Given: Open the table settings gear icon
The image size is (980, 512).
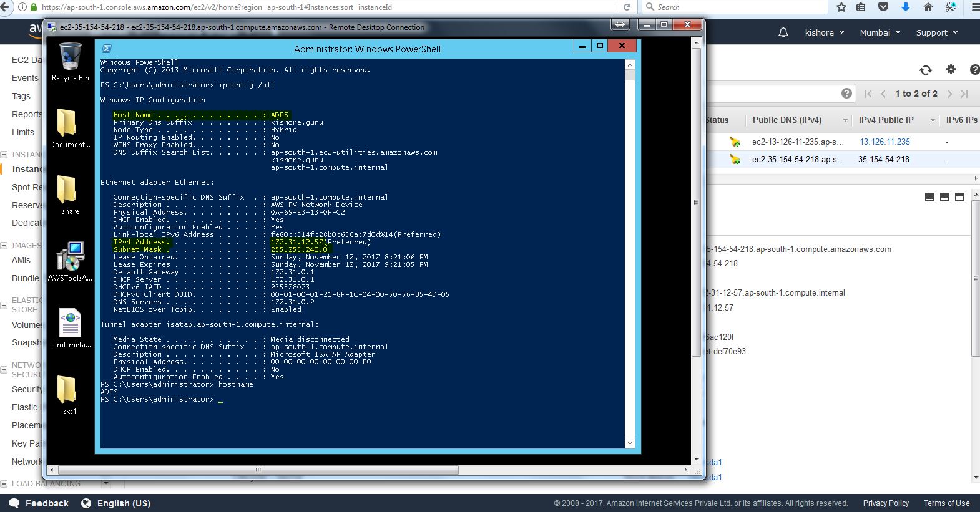Looking at the screenshot, I should point(951,70).
